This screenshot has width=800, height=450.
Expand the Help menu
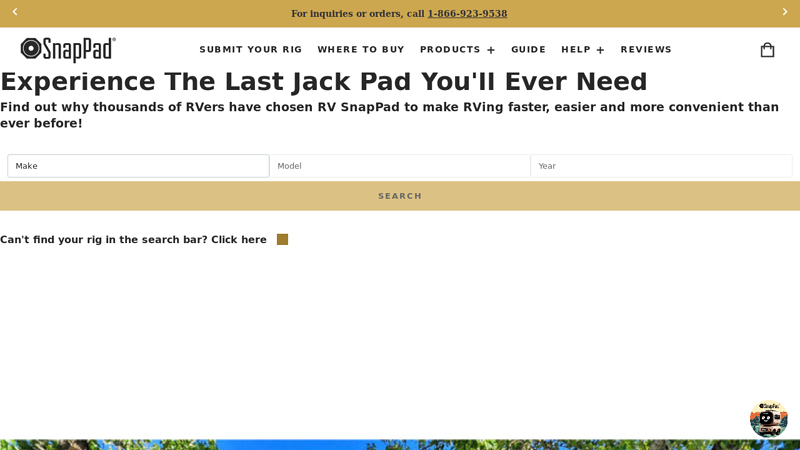583,49
